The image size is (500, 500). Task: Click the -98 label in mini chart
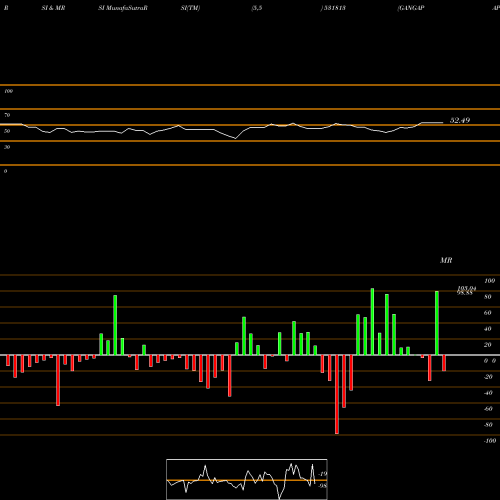pyautogui.click(x=322, y=486)
